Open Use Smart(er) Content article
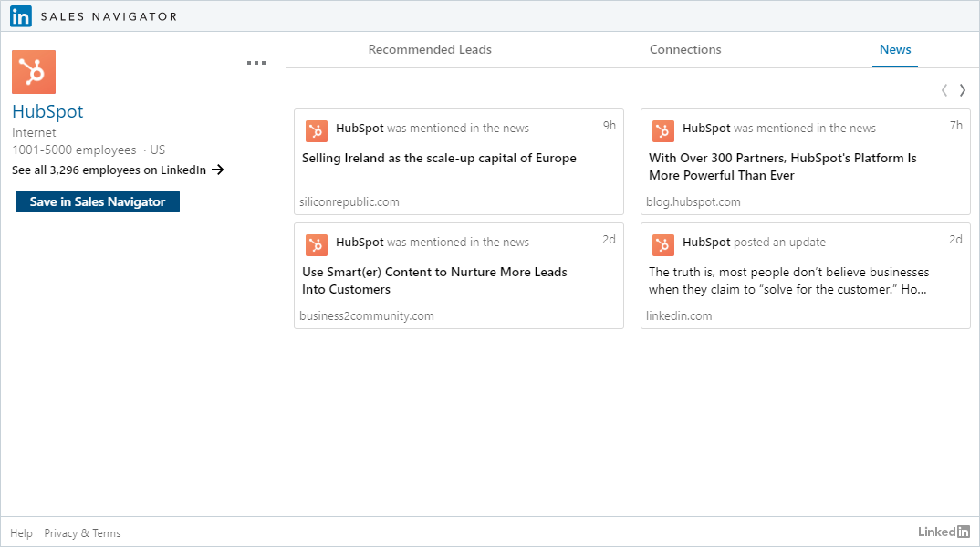The height and width of the screenshot is (547, 980). coord(434,281)
